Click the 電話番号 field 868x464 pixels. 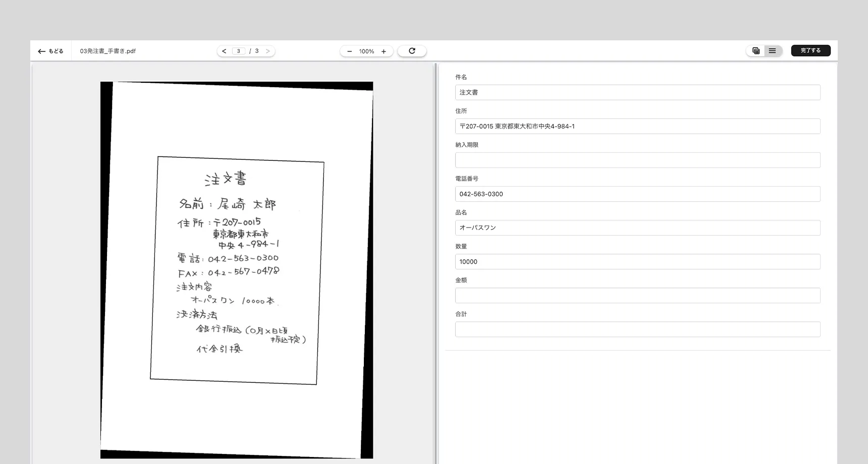click(x=637, y=194)
